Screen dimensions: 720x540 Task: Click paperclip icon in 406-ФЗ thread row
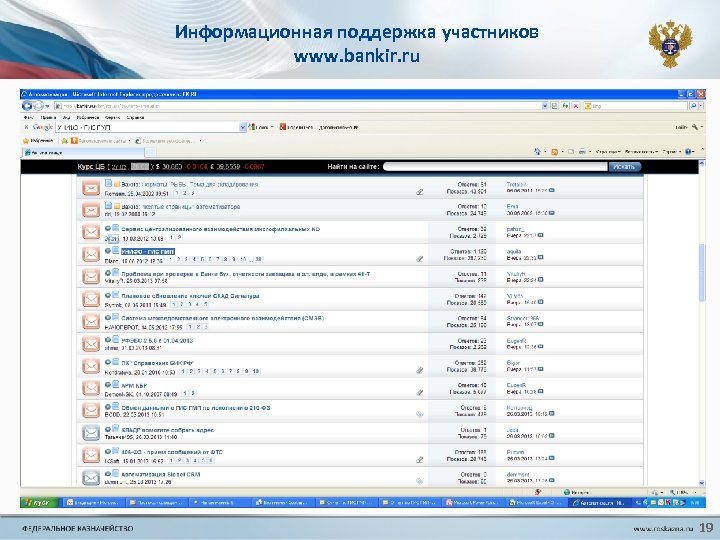[419, 460]
